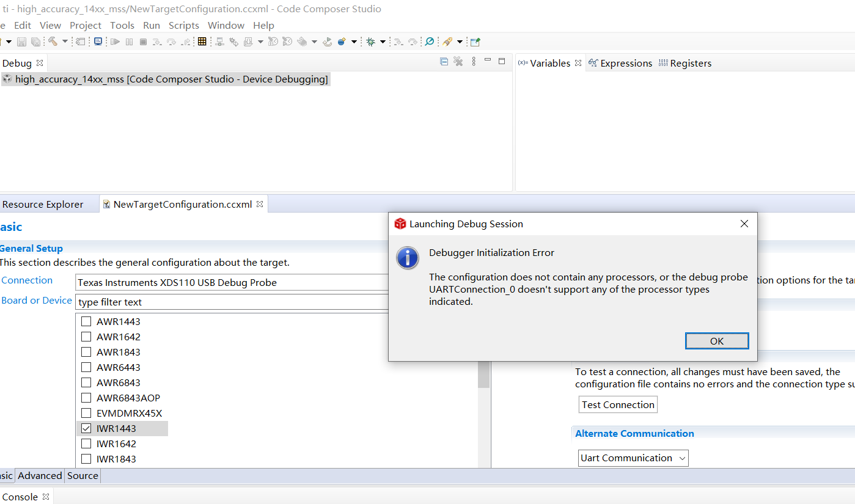The height and width of the screenshot is (504, 855).
Task: Click the Suspend pause icon in toolbar
Action: (129, 42)
